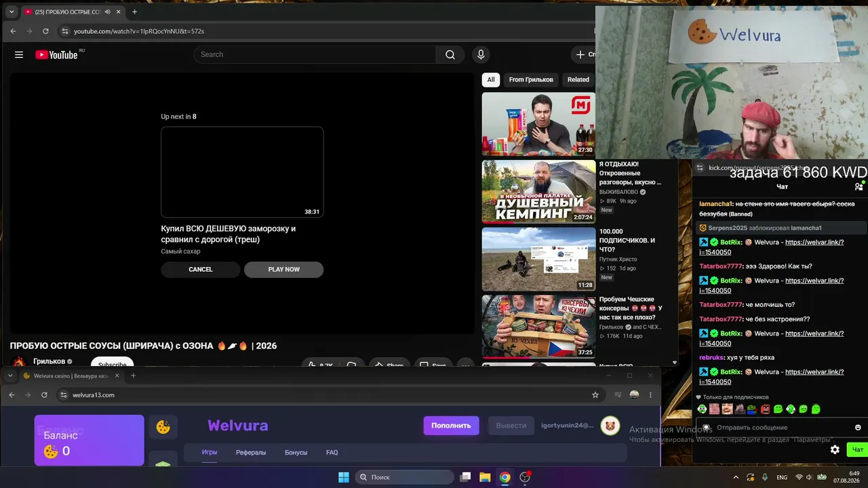Image resolution: width=868 pixels, height=488 pixels.
Task: Open the up next video thumbnail
Action: point(242,172)
